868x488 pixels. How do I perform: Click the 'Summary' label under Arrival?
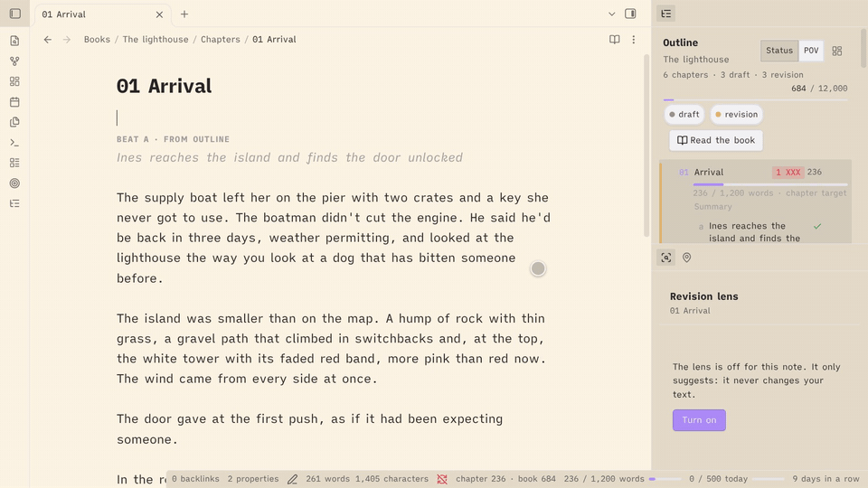click(713, 206)
